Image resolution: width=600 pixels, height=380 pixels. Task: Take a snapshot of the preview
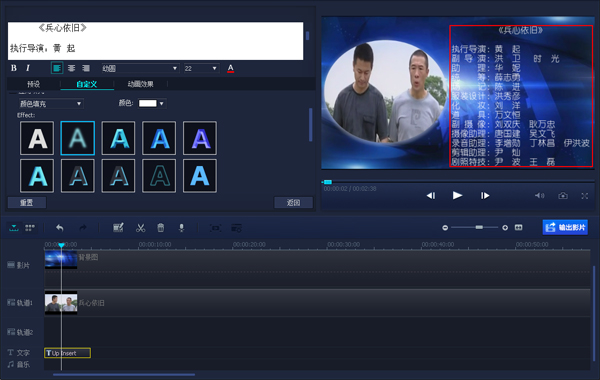point(563,196)
